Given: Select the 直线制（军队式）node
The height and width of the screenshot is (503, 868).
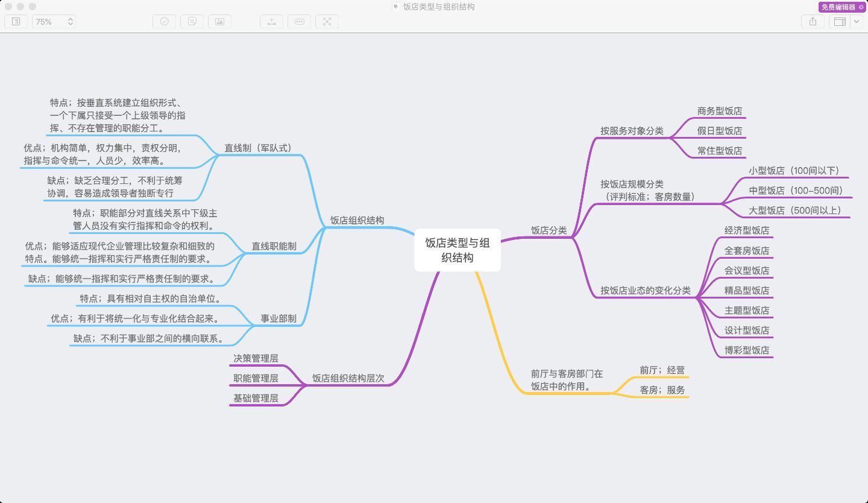Looking at the screenshot, I should pyautogui.click(x=258, y=148).
